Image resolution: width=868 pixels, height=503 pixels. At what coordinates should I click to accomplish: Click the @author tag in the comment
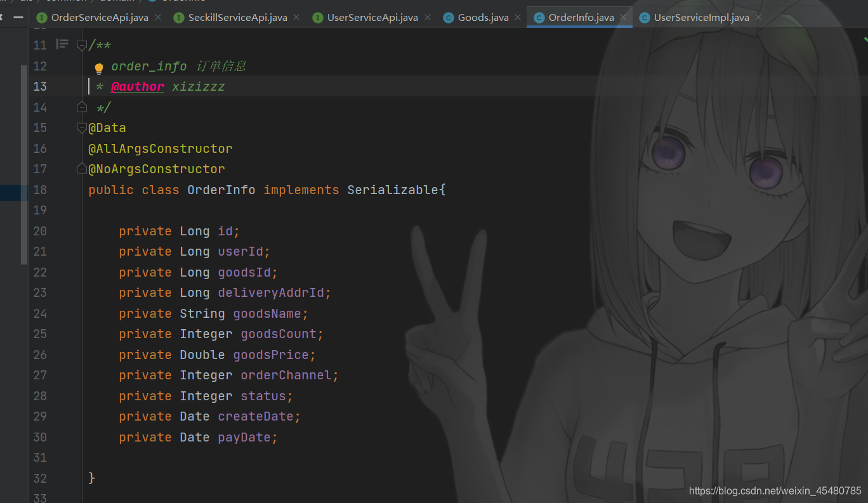pyautogui.click(x=138, y=87)
